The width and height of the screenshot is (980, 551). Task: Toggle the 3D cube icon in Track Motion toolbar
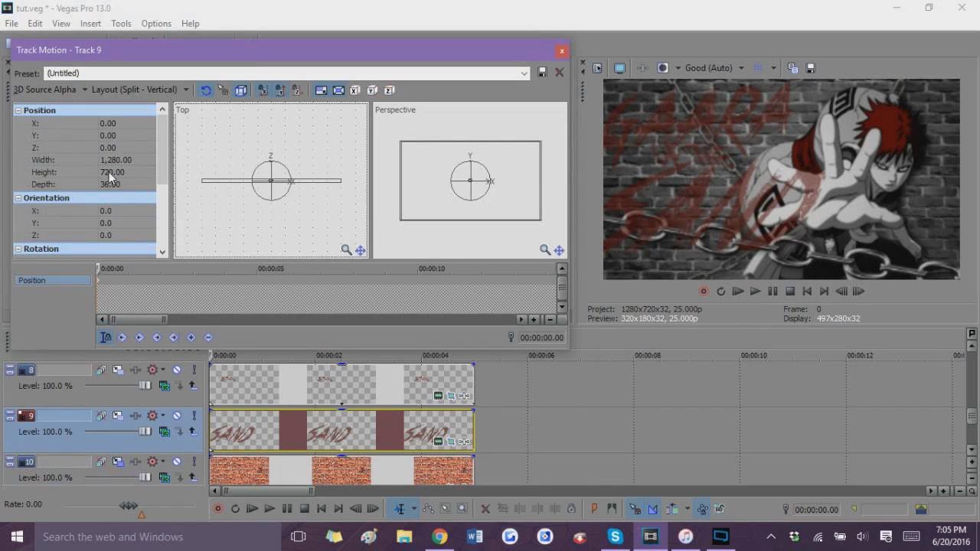240,90
